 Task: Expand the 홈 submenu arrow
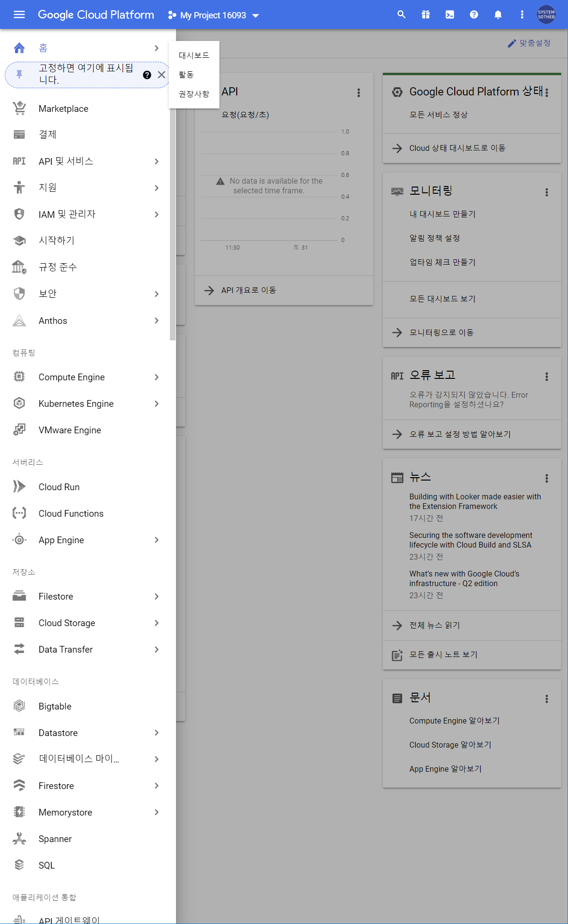coord(157,48)
